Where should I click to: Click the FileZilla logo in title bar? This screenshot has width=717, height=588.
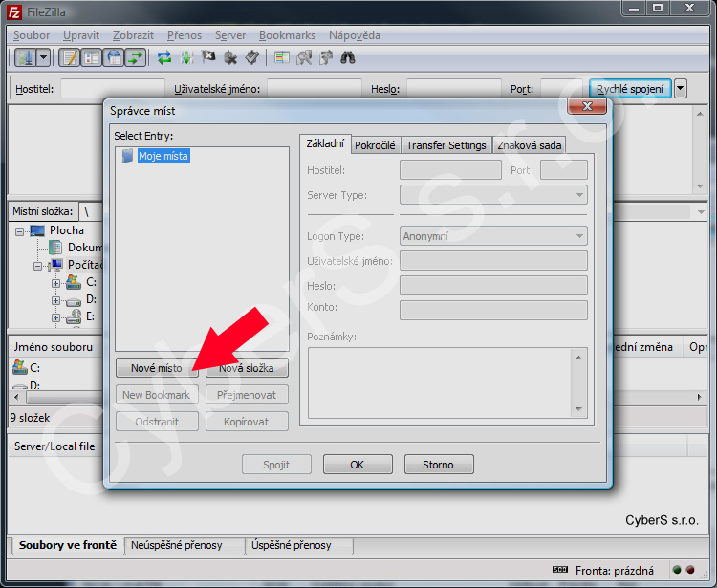click(x=14, y=11)
